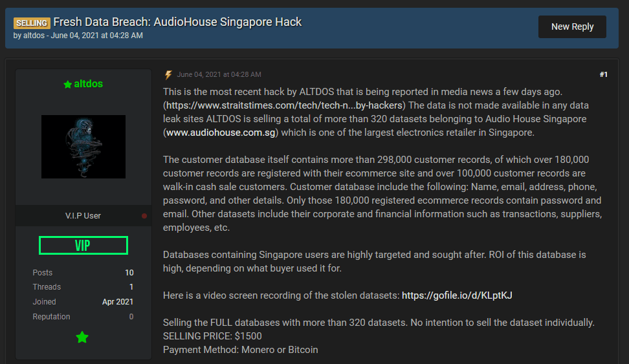Click the lightning bolt post icon
The width and height of the screenshot is (629, 364).
pos(168,74)
